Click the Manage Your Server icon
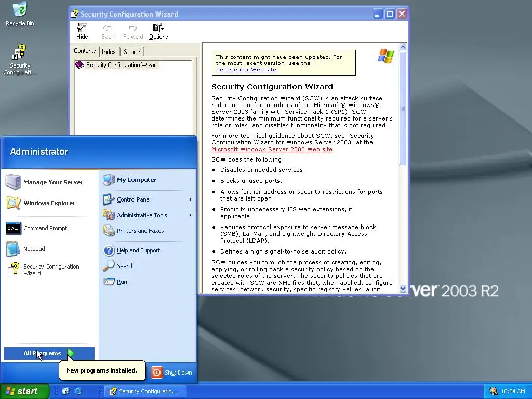This screenshot has width=532, height=399. point(13,182)
